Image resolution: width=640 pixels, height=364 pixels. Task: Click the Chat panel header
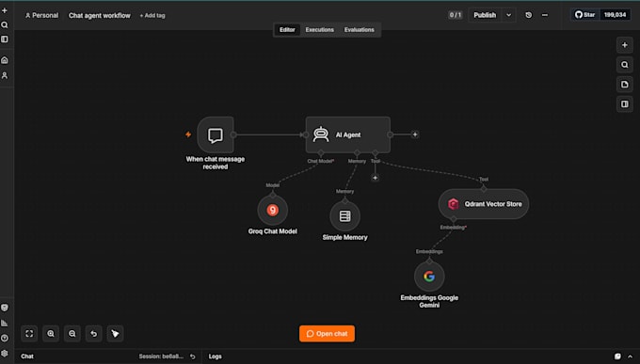tap(27, 356)
